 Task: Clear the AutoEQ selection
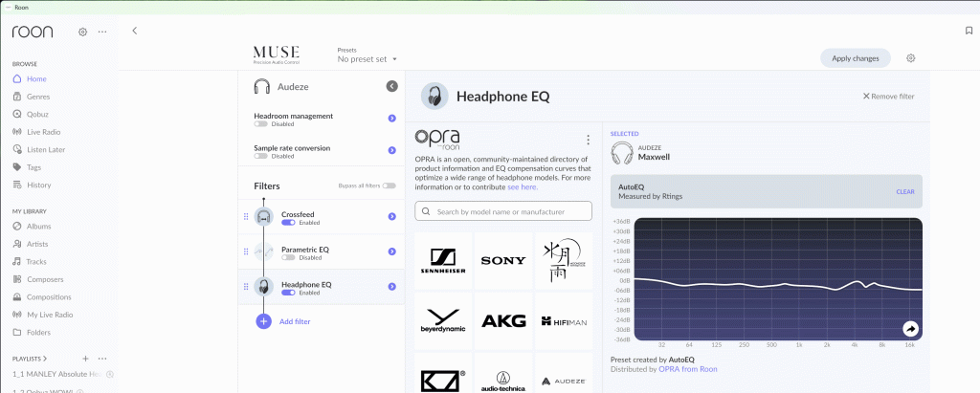coord(905,192)
